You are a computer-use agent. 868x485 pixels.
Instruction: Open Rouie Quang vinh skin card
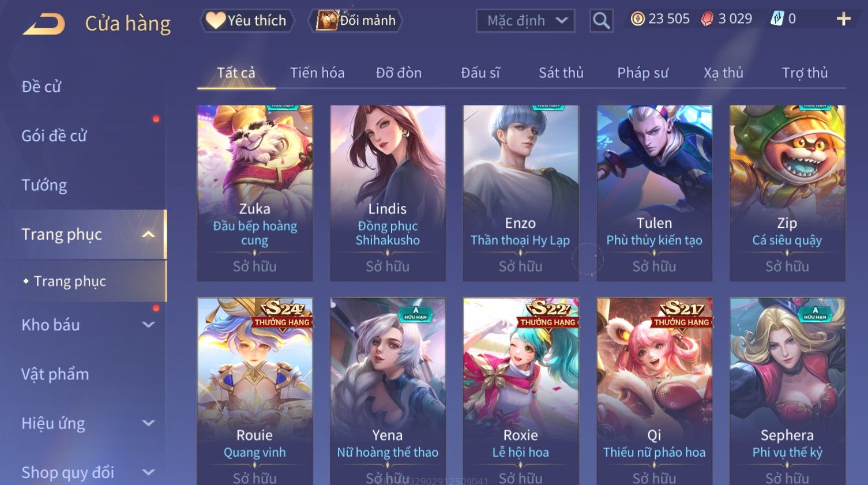click(x=255, y=391)
